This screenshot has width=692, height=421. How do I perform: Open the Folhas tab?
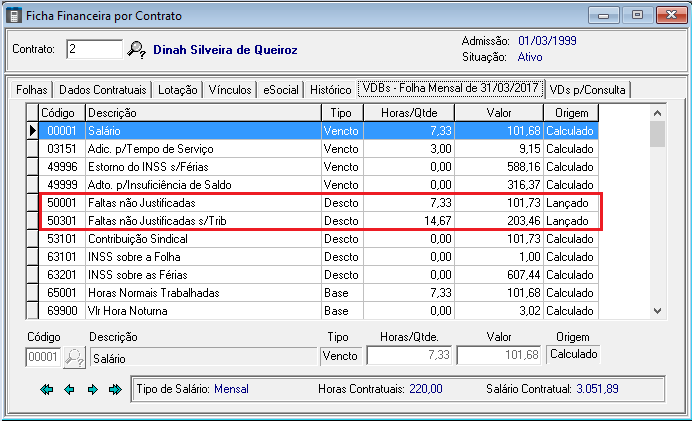pyautogui.click(x=31, y=90)
